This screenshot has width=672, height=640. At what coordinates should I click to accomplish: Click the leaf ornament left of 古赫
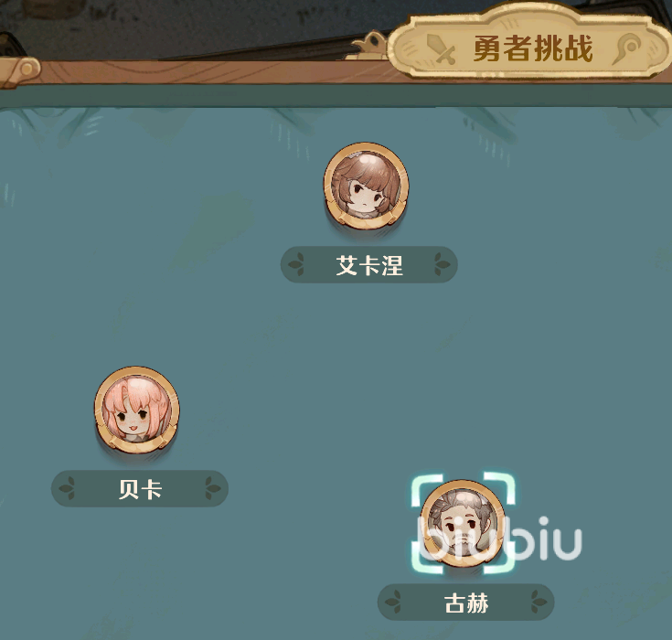(393, 602)
